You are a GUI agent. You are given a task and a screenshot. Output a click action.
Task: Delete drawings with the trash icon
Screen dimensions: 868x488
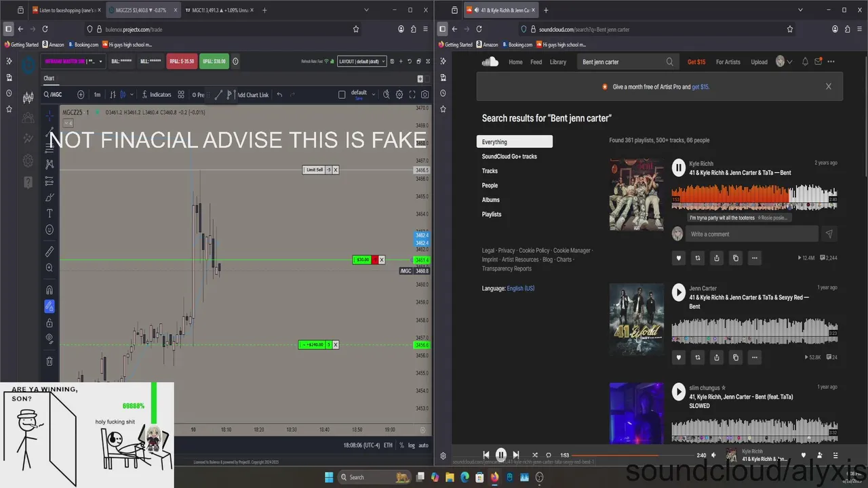pyautogui.click(x=50, y=361)
